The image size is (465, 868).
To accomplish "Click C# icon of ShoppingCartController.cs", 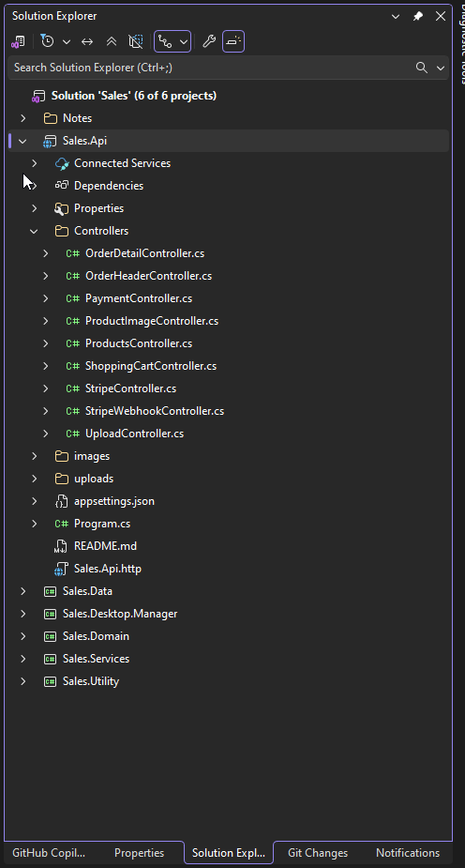I will (73, 366).
